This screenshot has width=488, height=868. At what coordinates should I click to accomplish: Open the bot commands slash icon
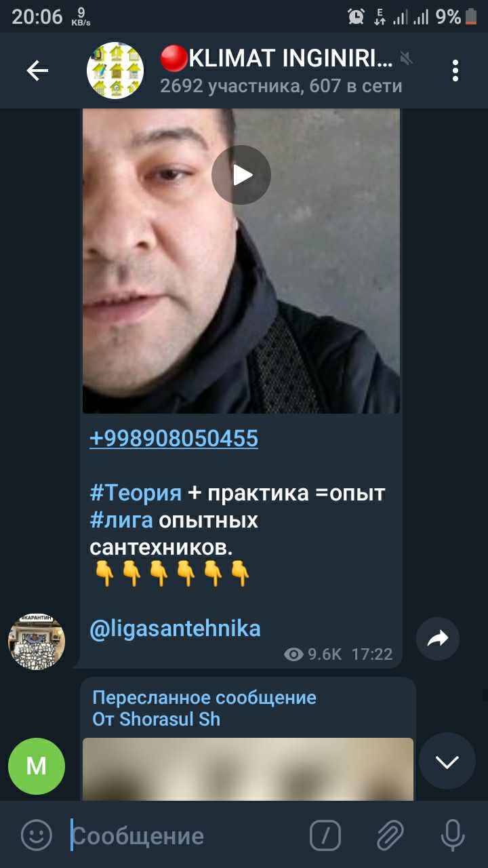325,835
